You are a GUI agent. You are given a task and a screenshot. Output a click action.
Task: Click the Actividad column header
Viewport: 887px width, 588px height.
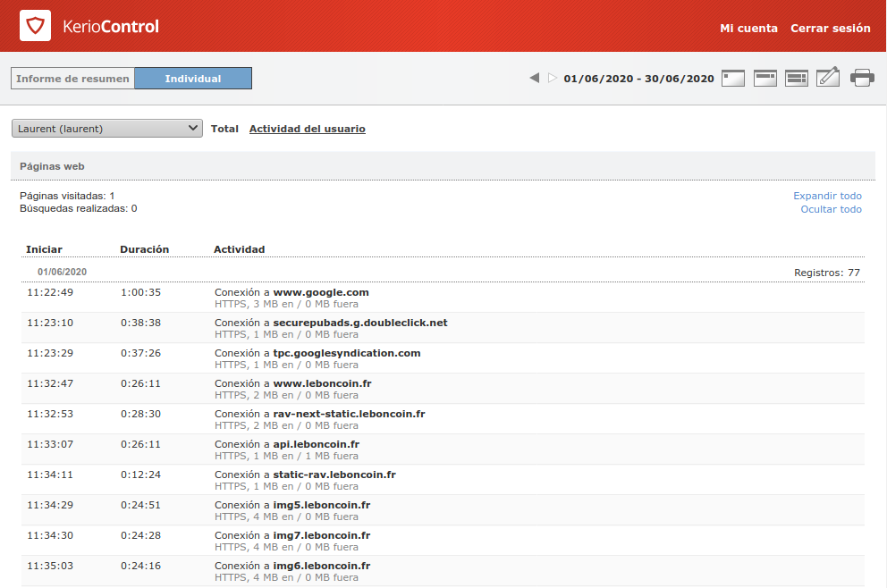pyautogui.click(x=240, y=249)
